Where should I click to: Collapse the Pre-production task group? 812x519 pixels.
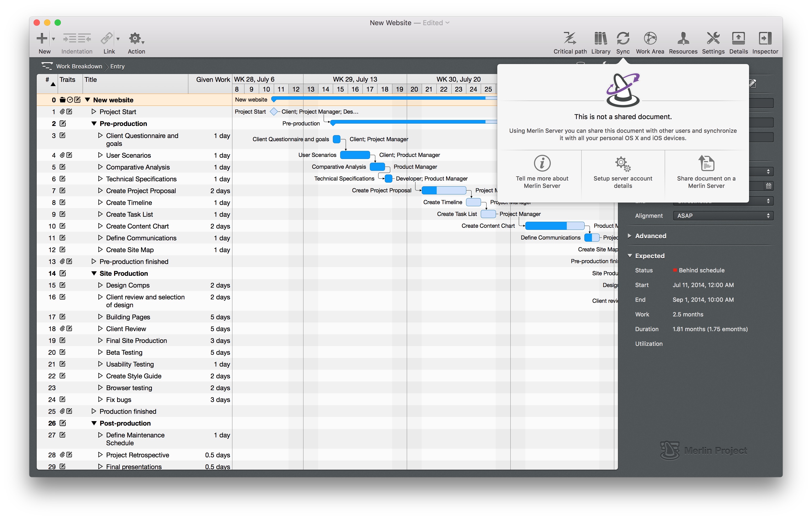[x=94, y=124]
